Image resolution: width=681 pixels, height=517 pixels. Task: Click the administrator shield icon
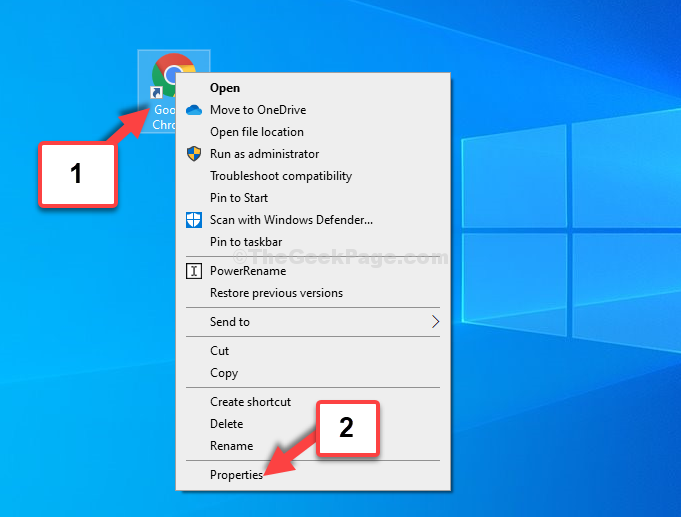pos(194,154)
